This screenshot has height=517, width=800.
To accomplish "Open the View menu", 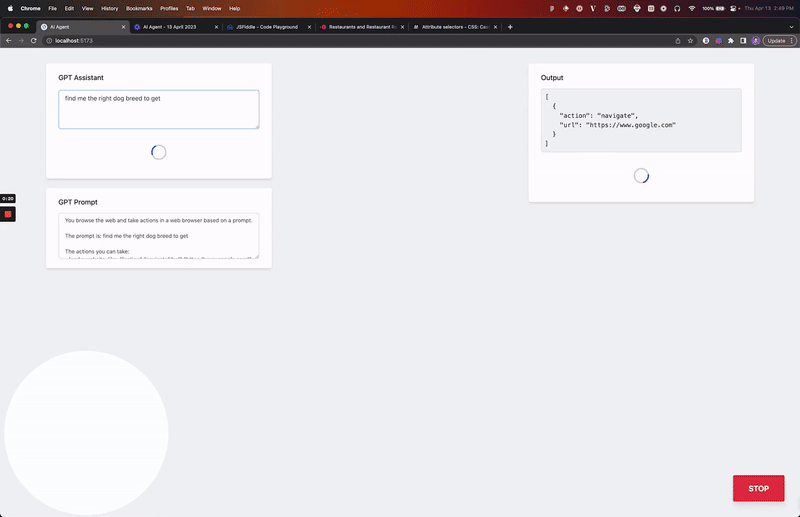I will pyautogui.click(x=88, y=9).
